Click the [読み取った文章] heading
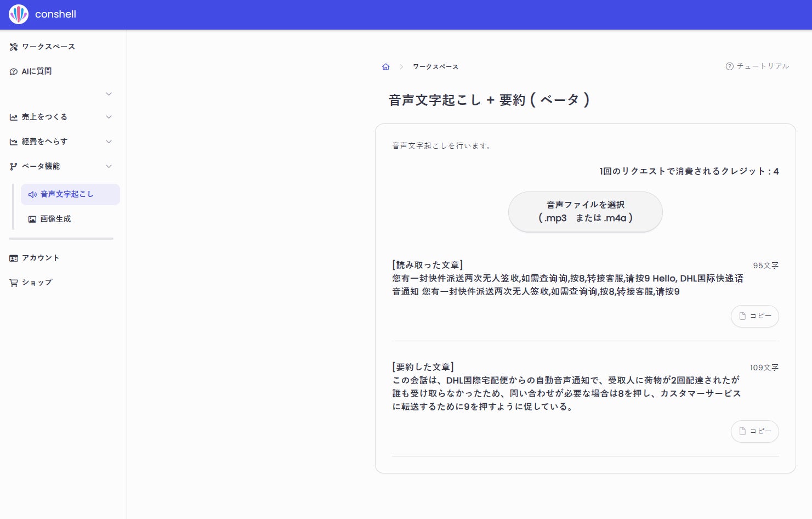The width and height of the screenshot is (812, 519). 428,265
